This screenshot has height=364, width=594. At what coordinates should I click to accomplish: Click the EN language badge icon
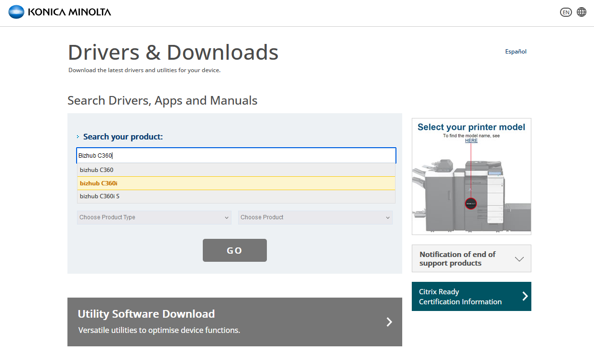(566, 12)
